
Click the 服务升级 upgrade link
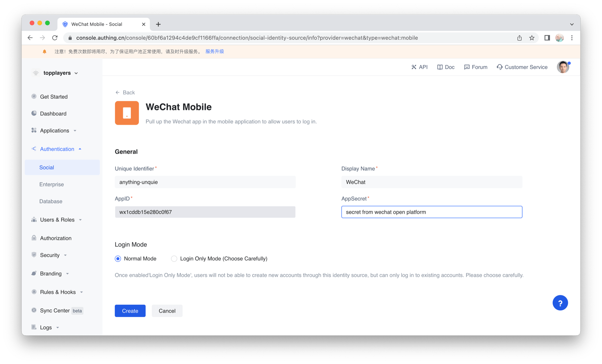click(214, 51)
